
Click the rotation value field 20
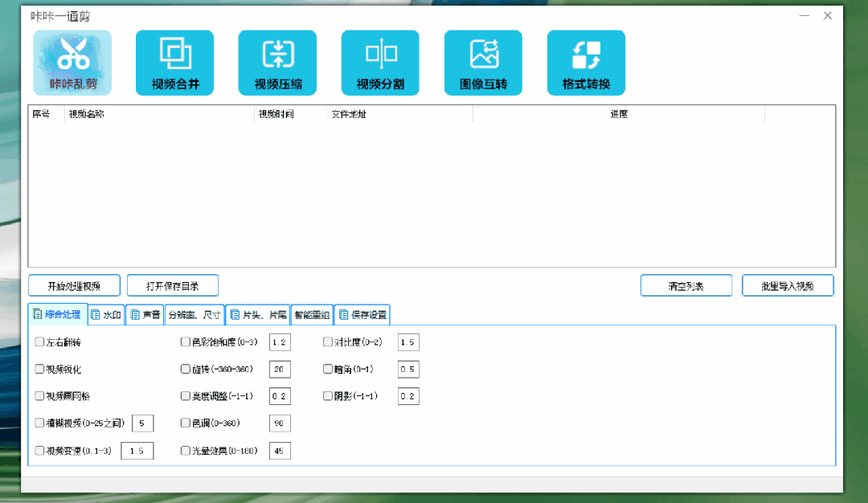coord(280,369)
